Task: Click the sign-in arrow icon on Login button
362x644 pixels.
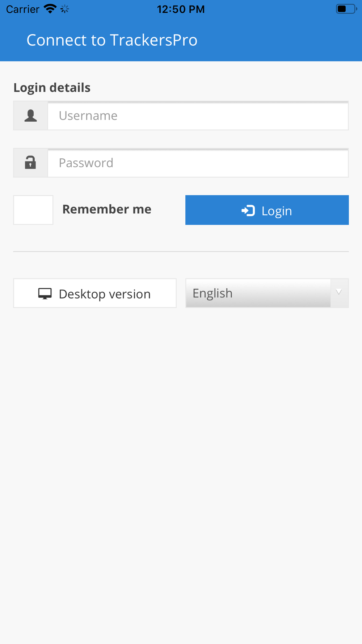Action: coord(248,210)
